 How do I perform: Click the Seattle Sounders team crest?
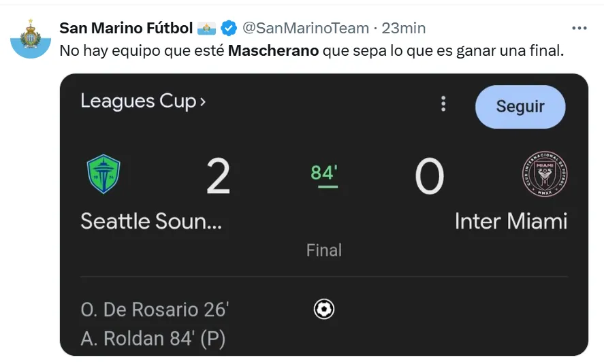pos(104,174)
